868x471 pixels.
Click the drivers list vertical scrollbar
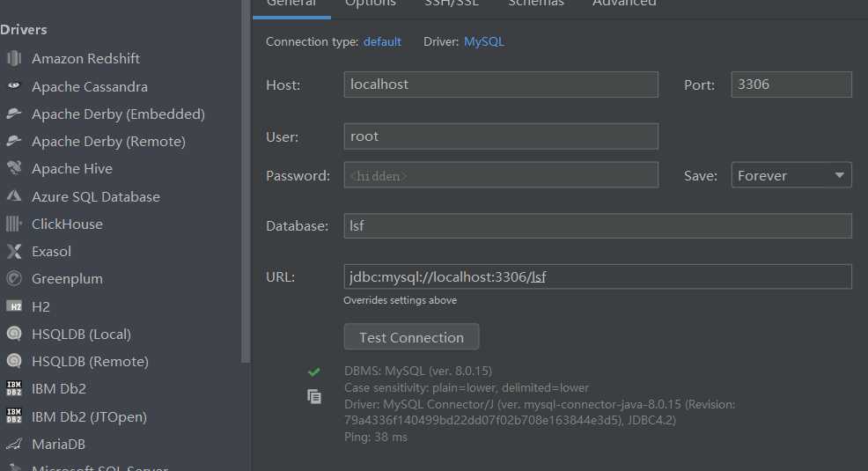tap(246, 182)
